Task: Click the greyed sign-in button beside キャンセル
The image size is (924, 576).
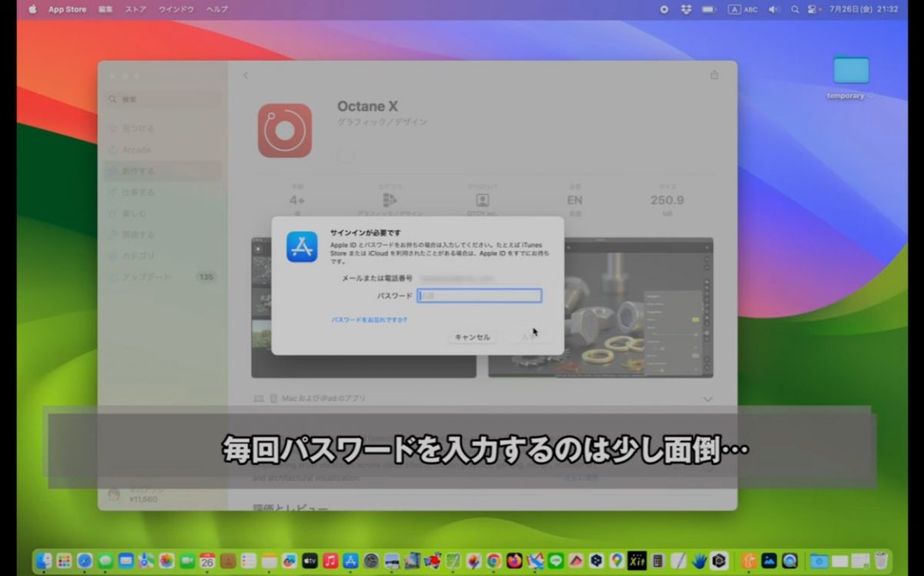Action: 527,337
